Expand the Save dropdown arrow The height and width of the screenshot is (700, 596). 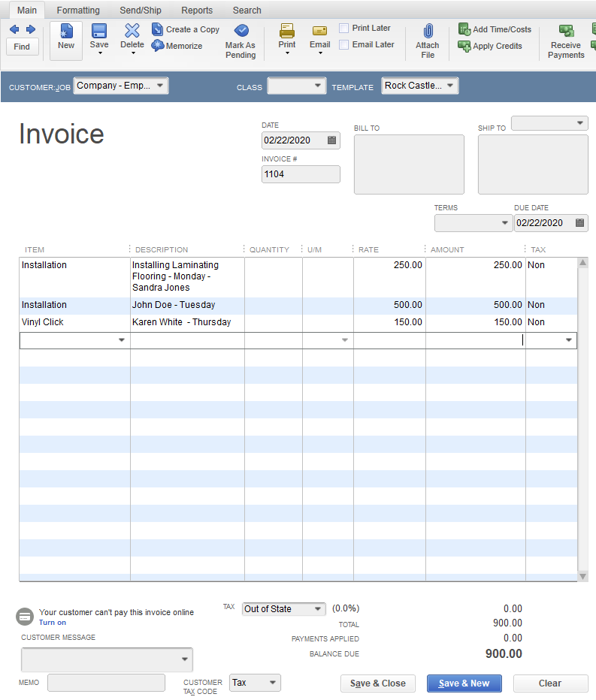(100, 53)
